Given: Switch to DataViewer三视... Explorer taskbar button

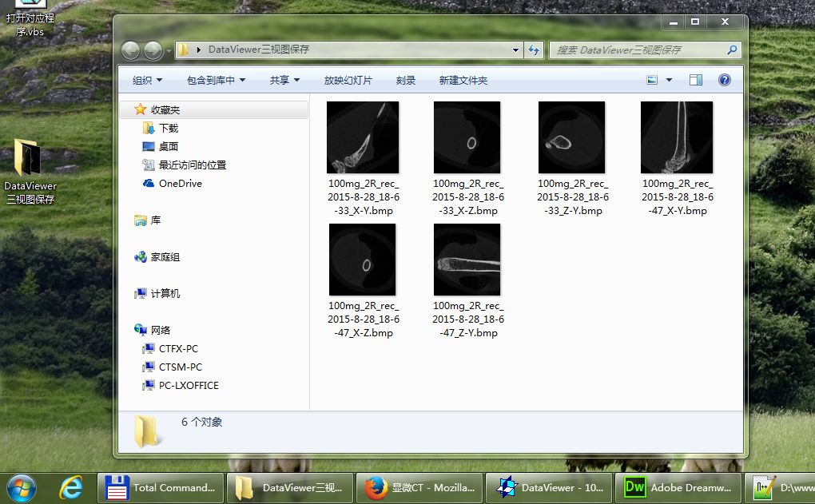Looking at the screenshot, I should point(289,488).
